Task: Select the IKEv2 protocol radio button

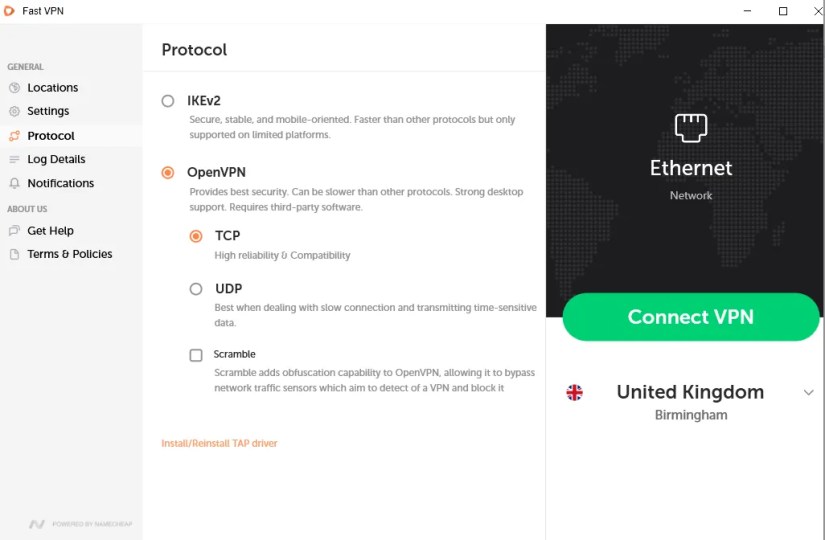Action: point(168,101)
